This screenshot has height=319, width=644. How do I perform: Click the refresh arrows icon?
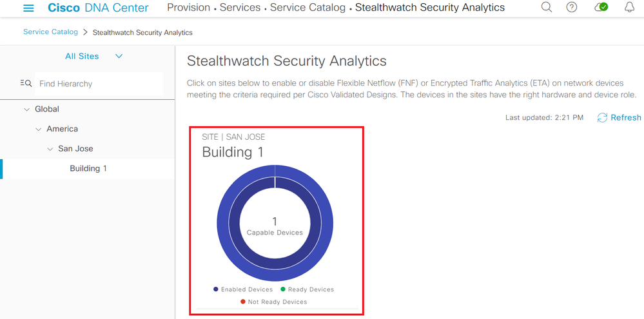pos(602,117)
